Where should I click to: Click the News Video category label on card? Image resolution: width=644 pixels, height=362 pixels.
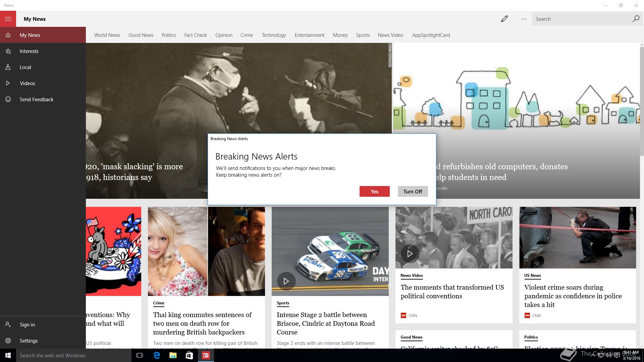point(412,276)
